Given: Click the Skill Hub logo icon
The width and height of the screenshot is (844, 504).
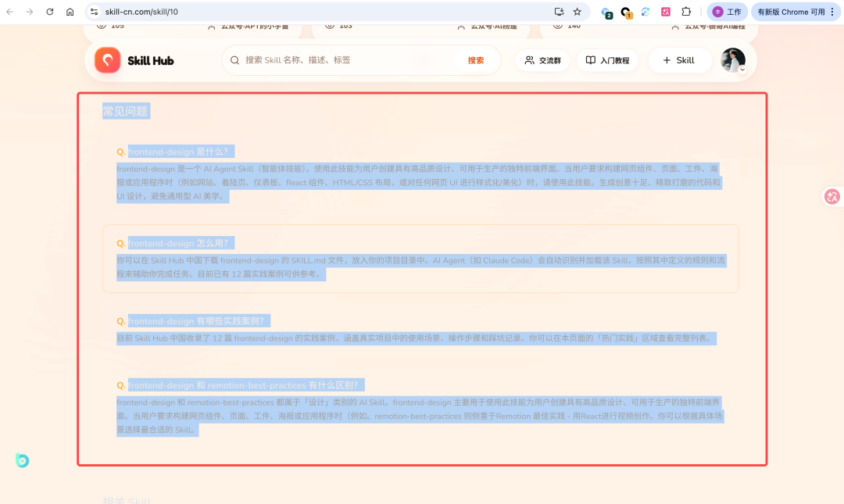Looking at the screenshot, I should click(x=108, y=60).
